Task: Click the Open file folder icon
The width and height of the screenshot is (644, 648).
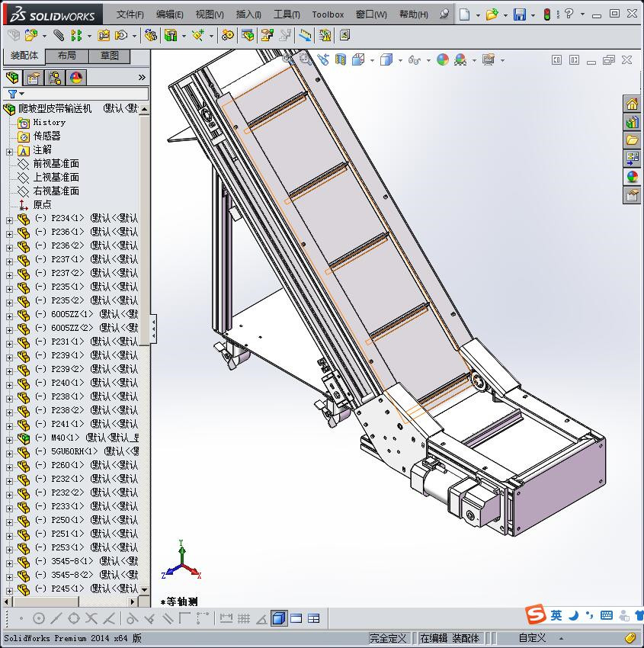Action: (492, 14)
